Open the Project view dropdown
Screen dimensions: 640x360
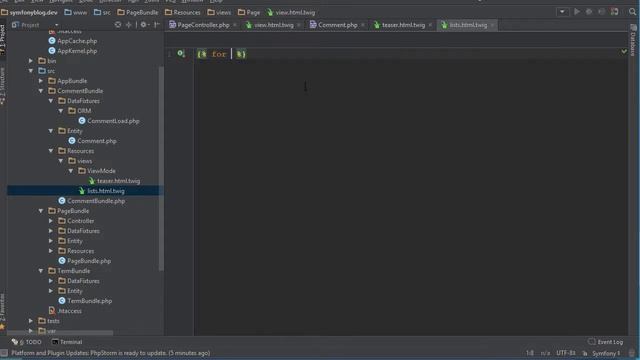[56, 25]
